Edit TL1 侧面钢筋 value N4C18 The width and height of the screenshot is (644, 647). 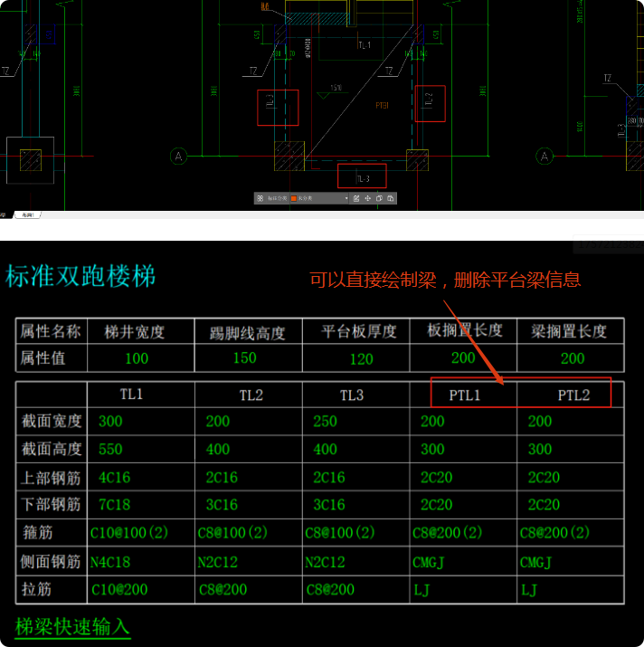[110, 562]
